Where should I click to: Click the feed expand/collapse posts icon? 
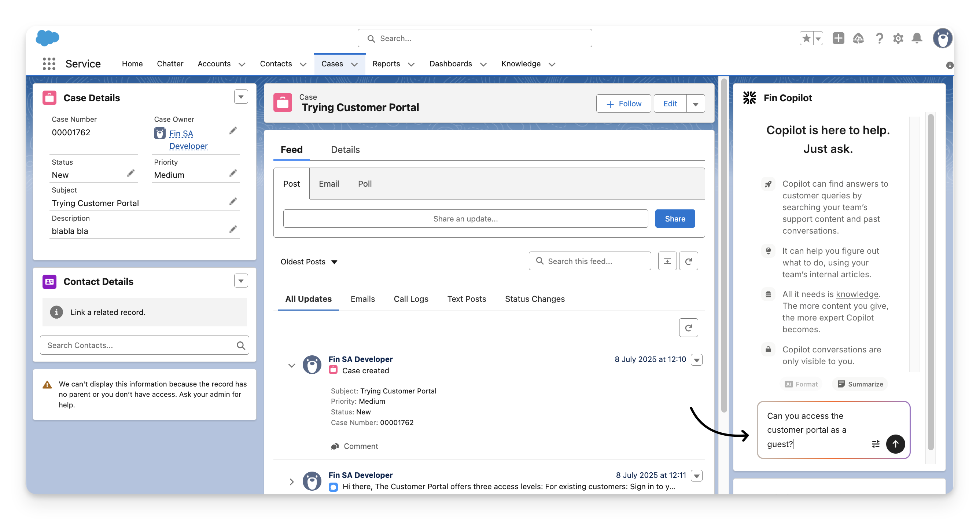(x=667, y=261)
